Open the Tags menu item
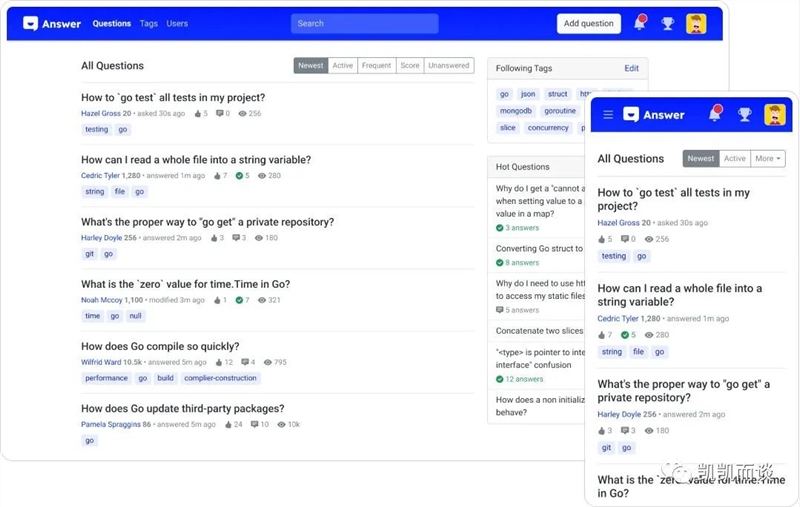The width and height of the screenshot is (800, 507). point(148,23)
